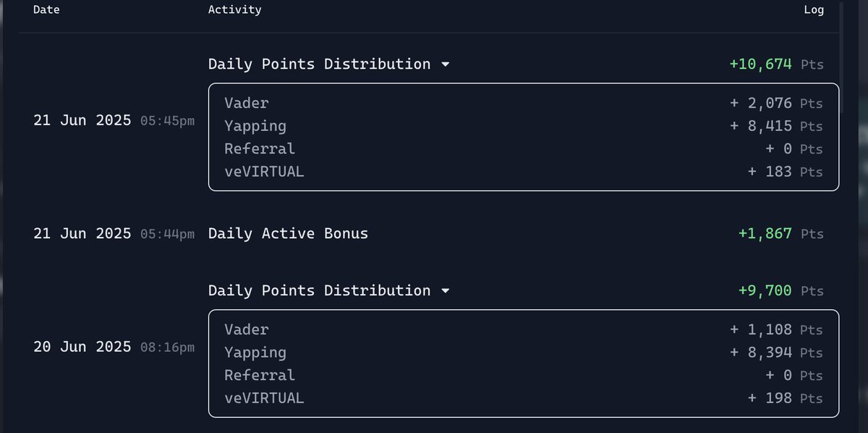Click the vertical scrollbar thumb

(841, 56)
